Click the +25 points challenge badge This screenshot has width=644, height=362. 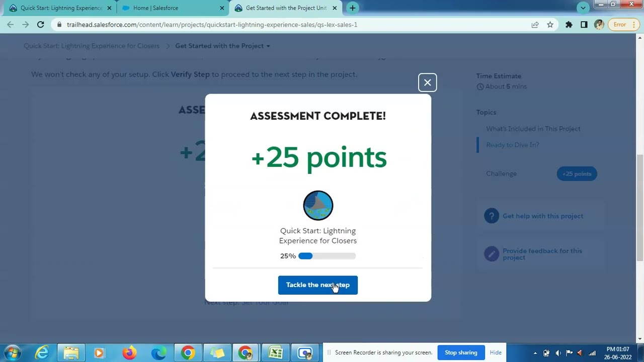[577, 173]
